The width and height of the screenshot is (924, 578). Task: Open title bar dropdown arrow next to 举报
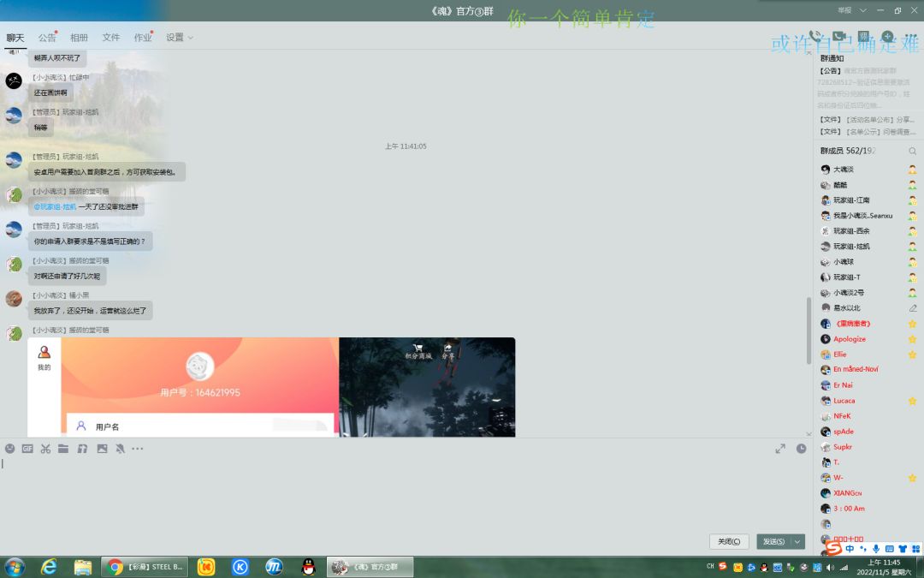point(862,10)
